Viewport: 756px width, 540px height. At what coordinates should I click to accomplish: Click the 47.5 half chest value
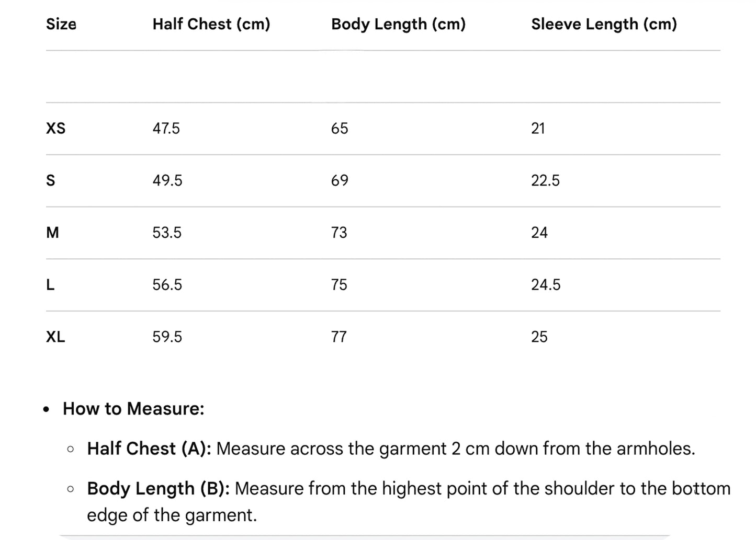(x=166, y=128)
